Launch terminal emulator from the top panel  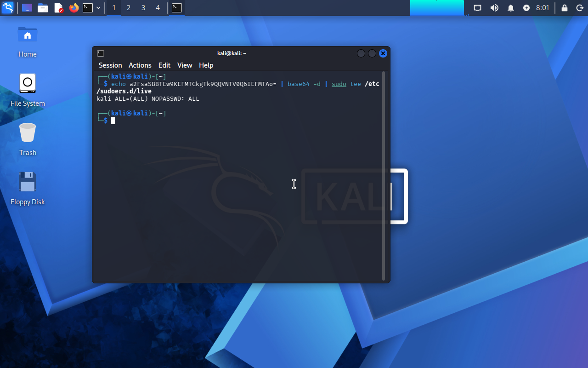click(x=88, y=8)
